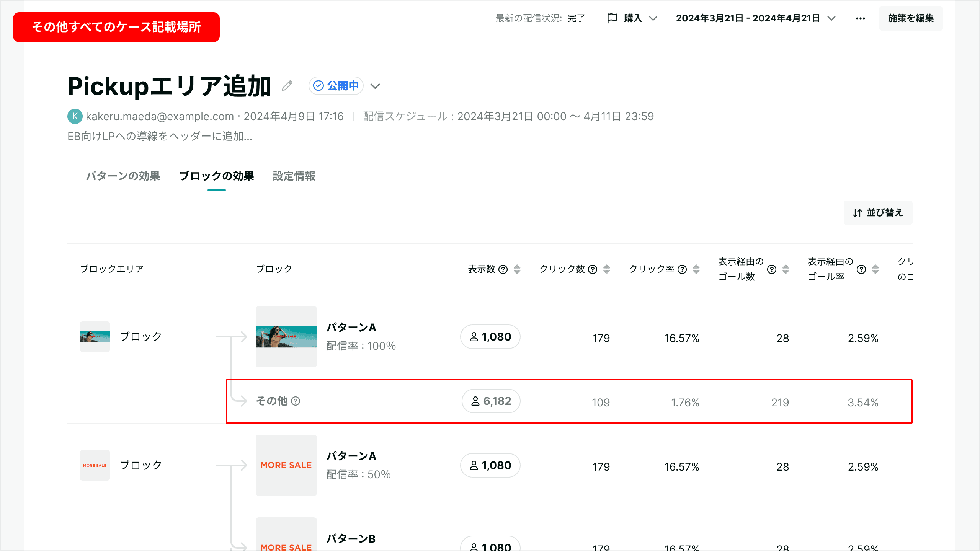Switch to パターンの効果 tab
The image size is (980, 551).
click(123, 176)
